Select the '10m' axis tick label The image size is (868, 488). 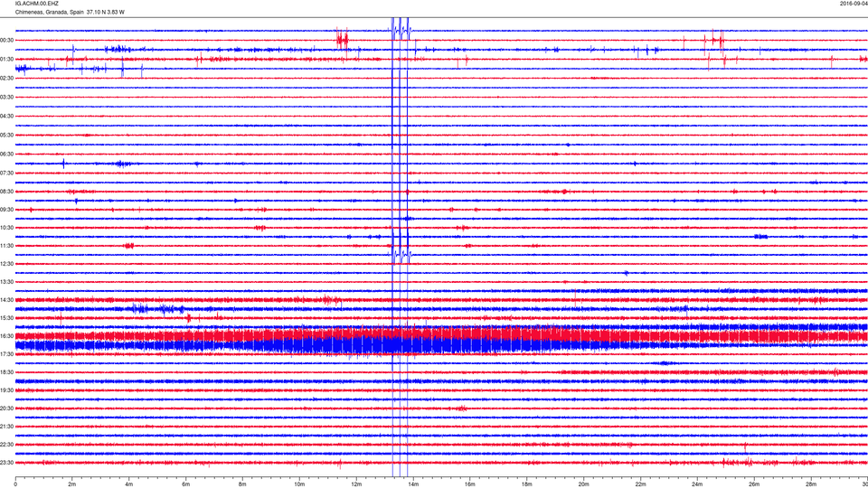299,484
